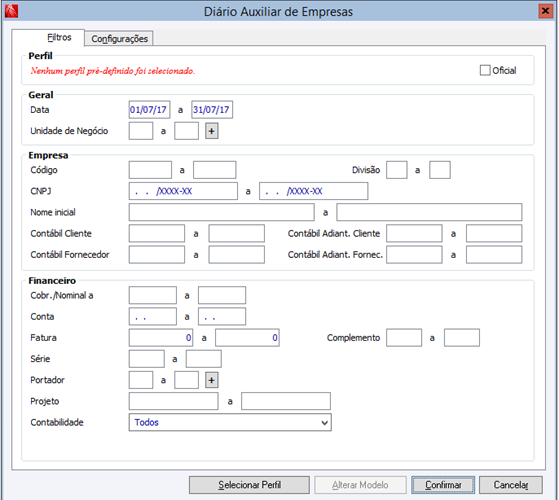Close the Diário Auxiliar de Empresas window
The height and width of the screenshot is (500, 559).
(545, 11)
